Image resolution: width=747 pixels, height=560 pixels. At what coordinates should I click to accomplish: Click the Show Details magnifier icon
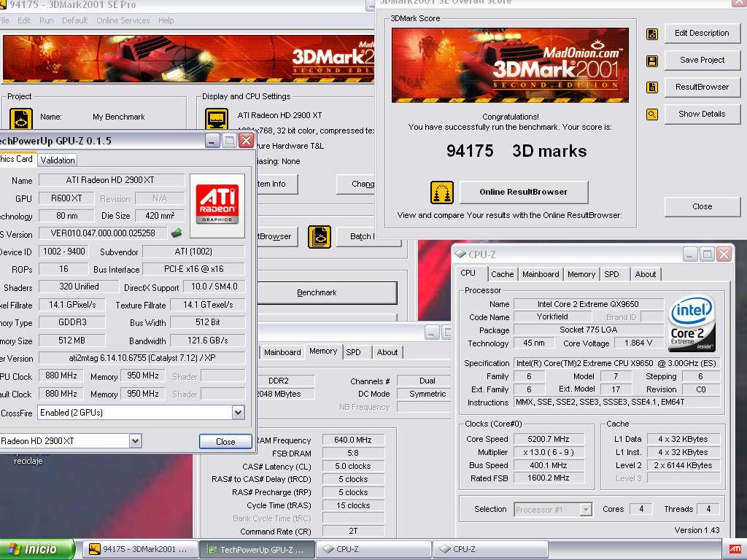[x=651, y=114]
